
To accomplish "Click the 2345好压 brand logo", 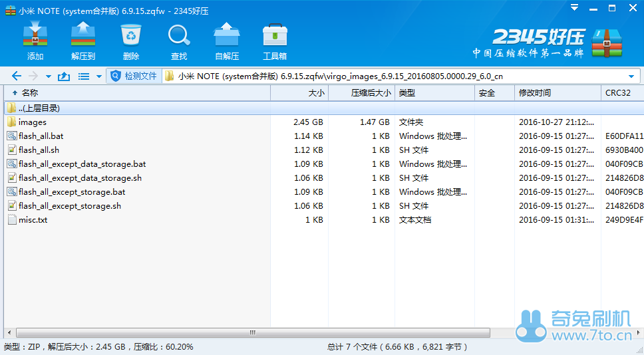I will pyautogui.click(x=547, y=43).
